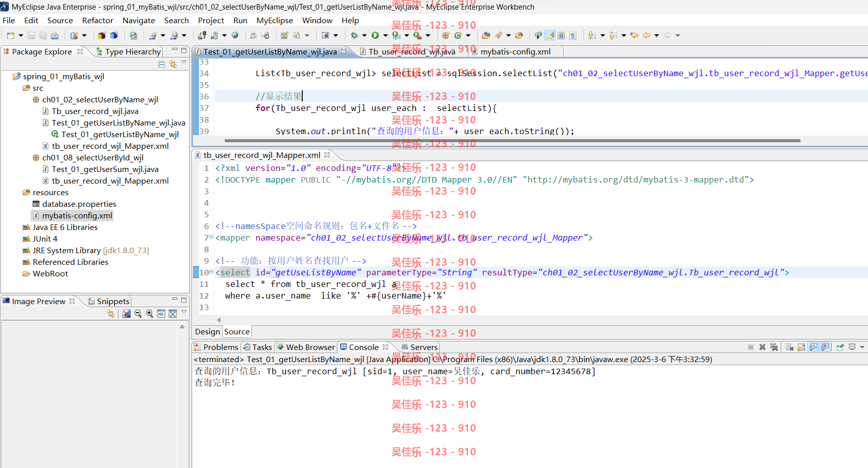Click the Back navigation yellow arrow
This screenshot has width=868, height=468.
646,35
